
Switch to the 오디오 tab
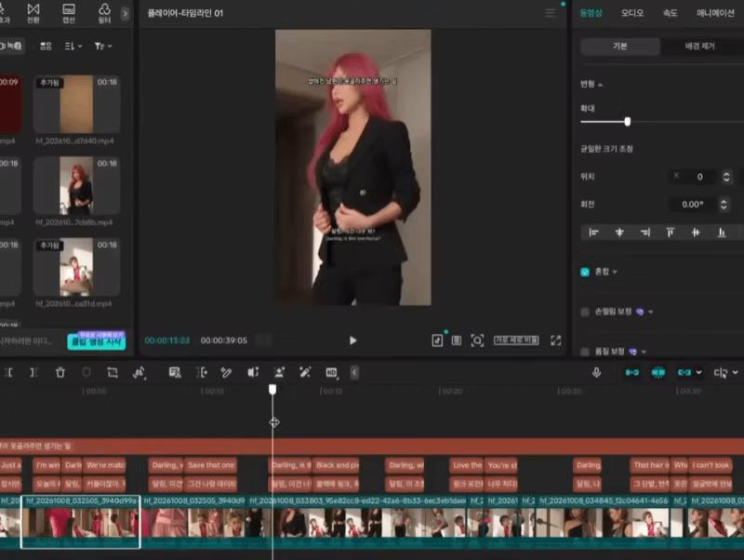(632, 13)
